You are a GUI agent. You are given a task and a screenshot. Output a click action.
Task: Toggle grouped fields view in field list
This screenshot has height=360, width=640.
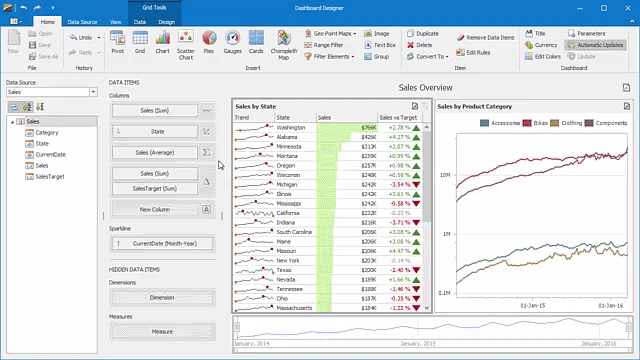[x=14, y=107]
